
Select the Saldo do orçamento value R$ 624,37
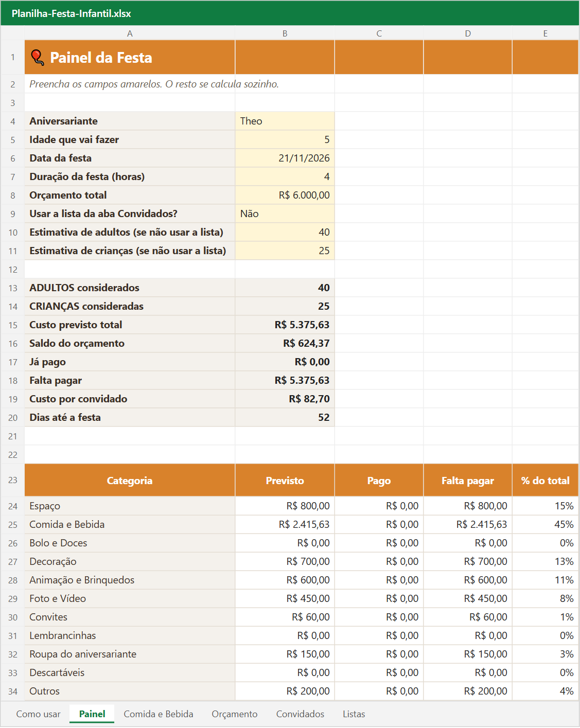coord(285,343)
